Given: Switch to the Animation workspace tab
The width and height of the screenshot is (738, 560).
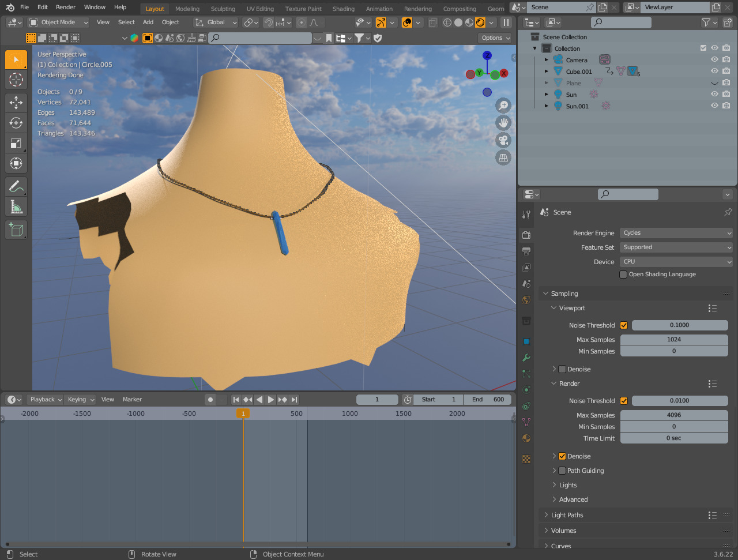Looking at the screenshot, I should click(x=379, y=9).
